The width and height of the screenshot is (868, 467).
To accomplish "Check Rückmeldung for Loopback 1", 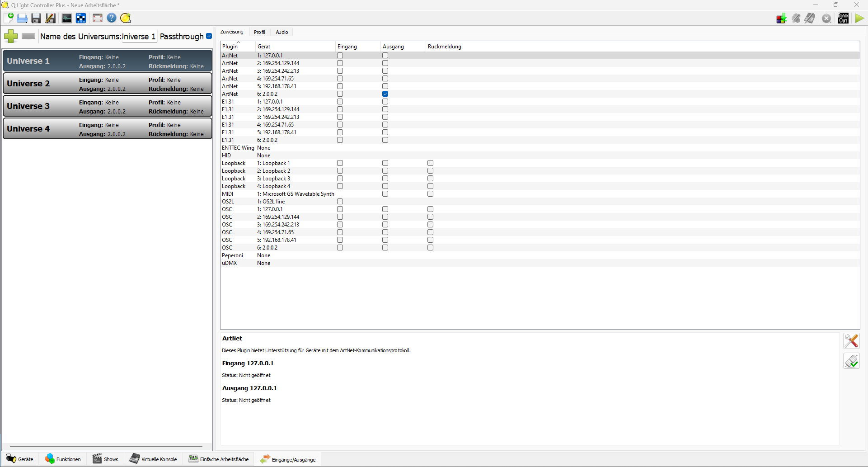I will (430, 163).
